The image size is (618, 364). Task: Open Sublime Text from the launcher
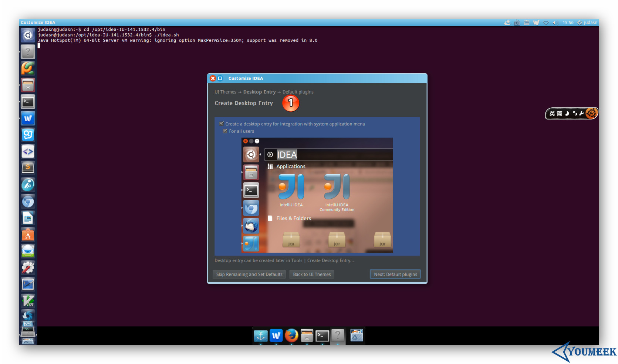pyautogui.click(x=28, y=168)
